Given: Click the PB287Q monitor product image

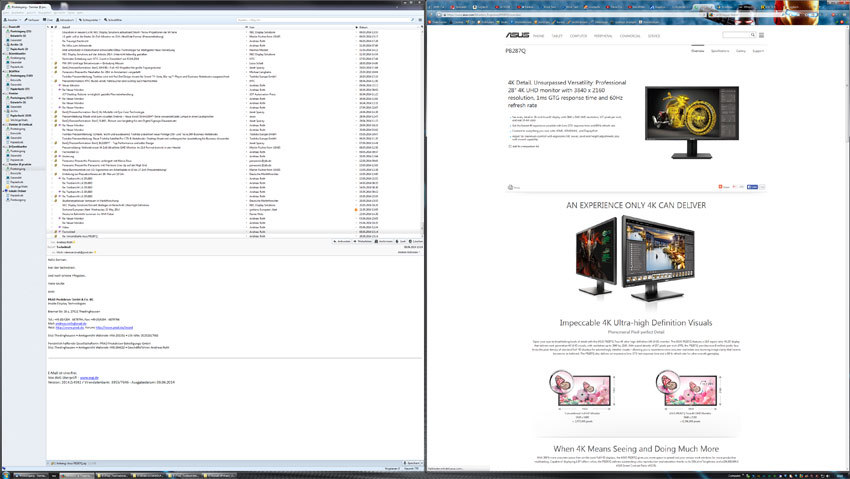Looking at the screenshot, I should click(x=692, y=122).
